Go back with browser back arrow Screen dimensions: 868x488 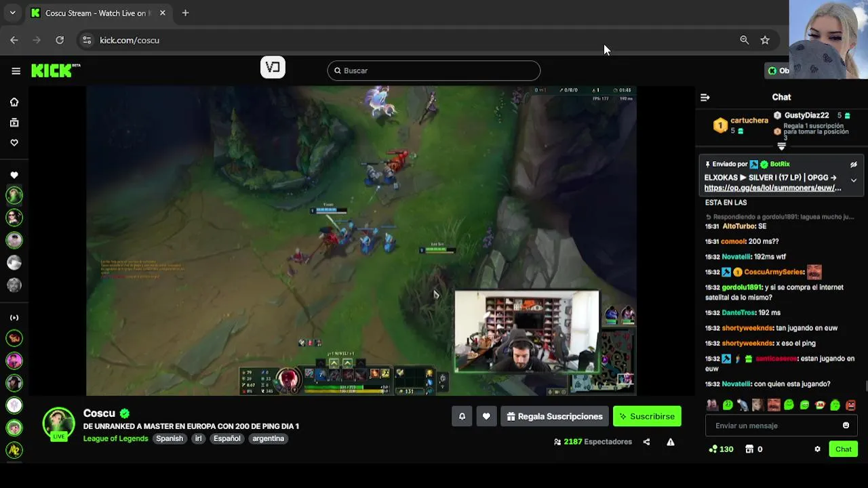(14, 40)
